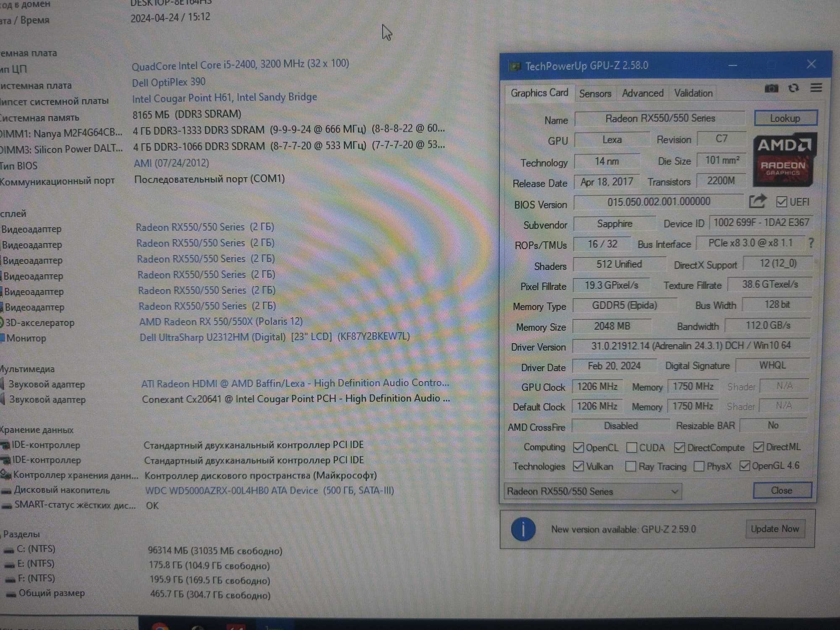Screen dimensions: 840x630
Task: Click the DIMM3: Silicon Power memory row
Action: 223,147
